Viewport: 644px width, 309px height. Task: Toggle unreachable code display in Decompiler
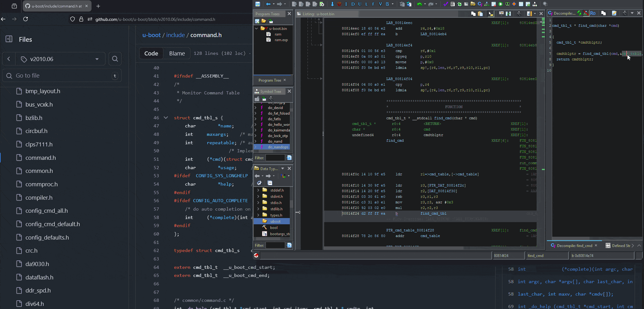pyautogui.click(x=586, y=13)
